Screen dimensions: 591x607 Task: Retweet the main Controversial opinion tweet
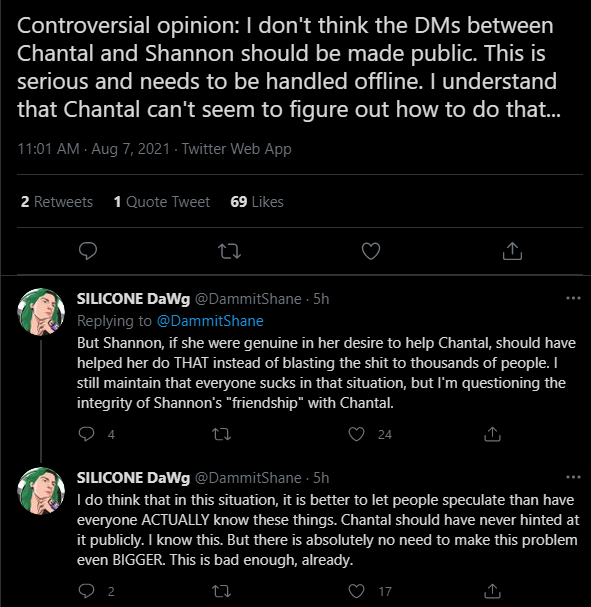click(x=230, y=251)
